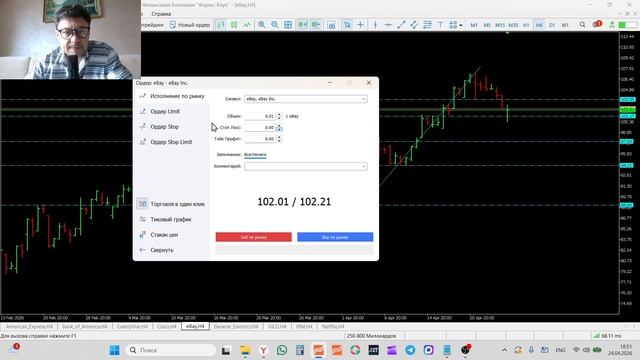Click the taskbar search box Поиск
Screen dimensions: 640x360
[171, 350]
